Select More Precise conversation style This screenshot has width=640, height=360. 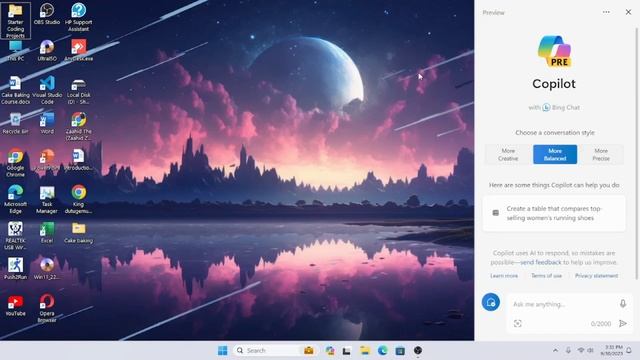pyautogui.click(x=601, y=154)
